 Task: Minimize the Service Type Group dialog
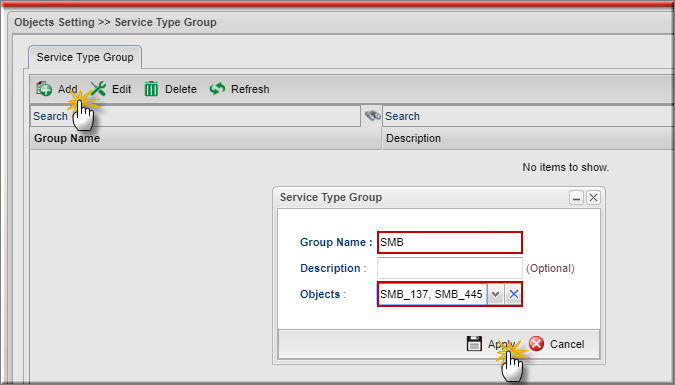click(576, 198)
